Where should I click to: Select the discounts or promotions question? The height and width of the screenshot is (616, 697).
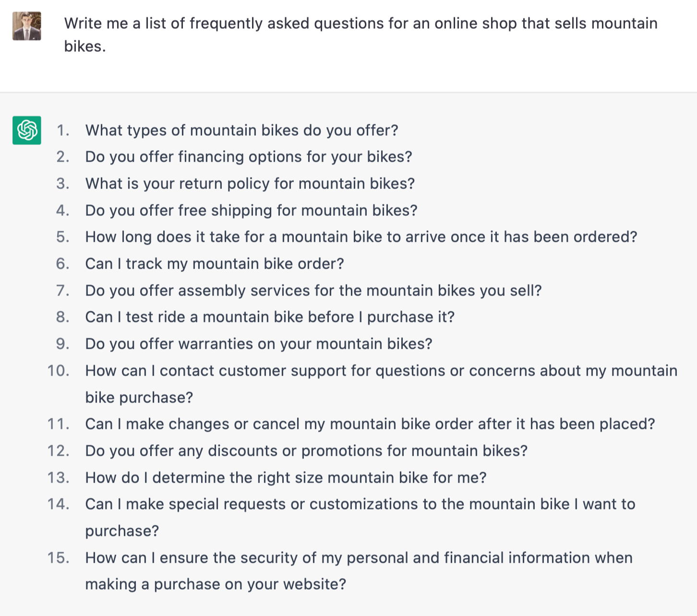[x=306, y=451]
